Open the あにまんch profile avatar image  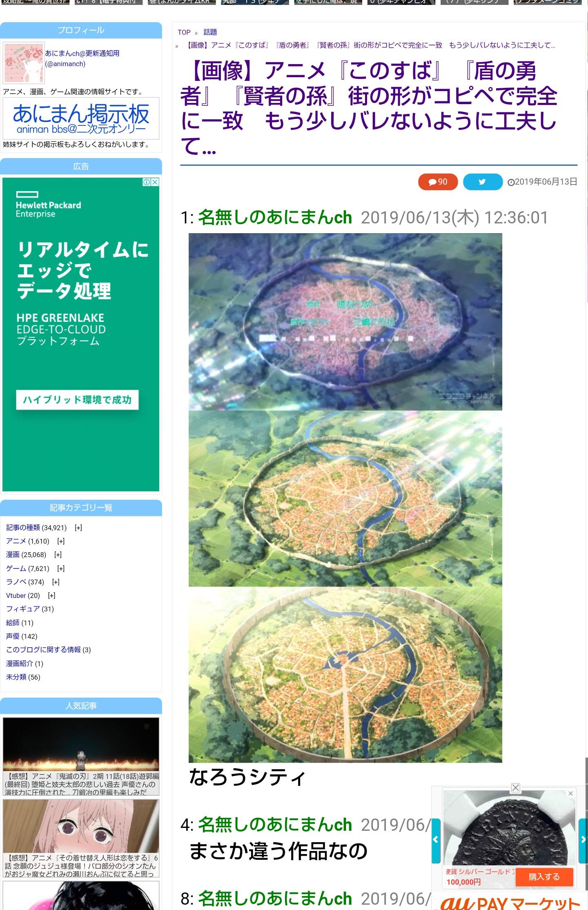[x=24, y=62]
